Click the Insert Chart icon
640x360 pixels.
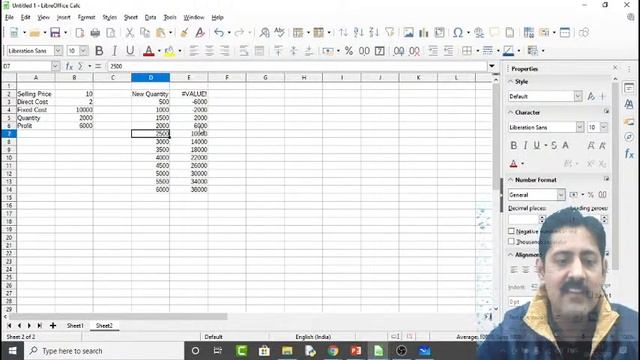(x=424, y=33)
